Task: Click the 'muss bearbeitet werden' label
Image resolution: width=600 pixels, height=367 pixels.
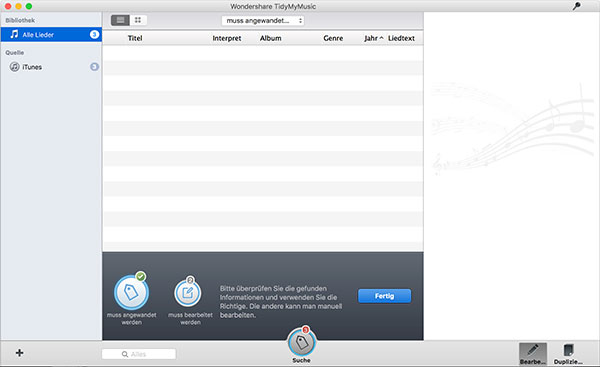Action: (x=190, y=318)
